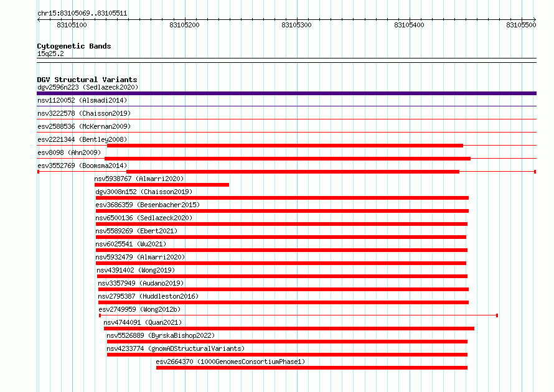
Task: Select the red nsv4744091 variant bar
Action: pos(289,329)
